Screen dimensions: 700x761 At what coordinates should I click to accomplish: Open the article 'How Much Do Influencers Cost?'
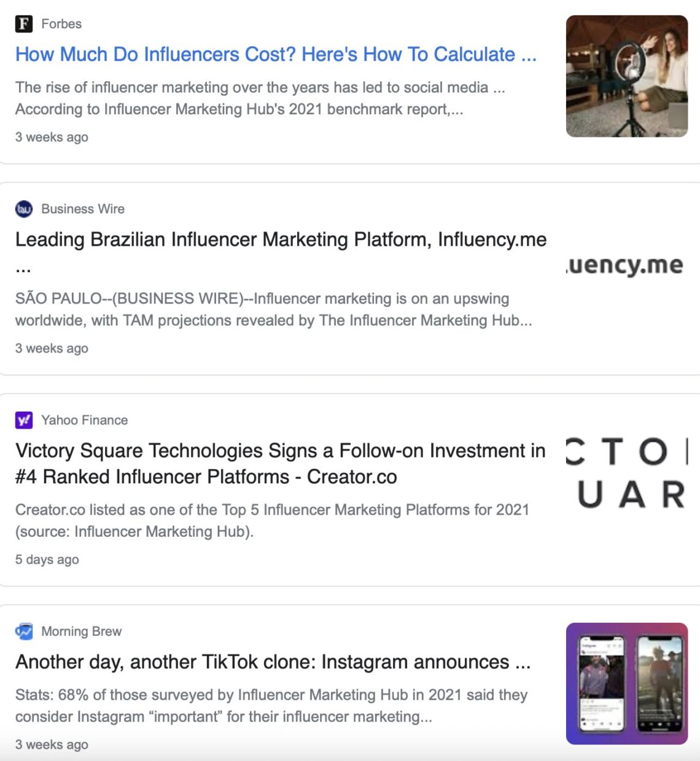276,55
